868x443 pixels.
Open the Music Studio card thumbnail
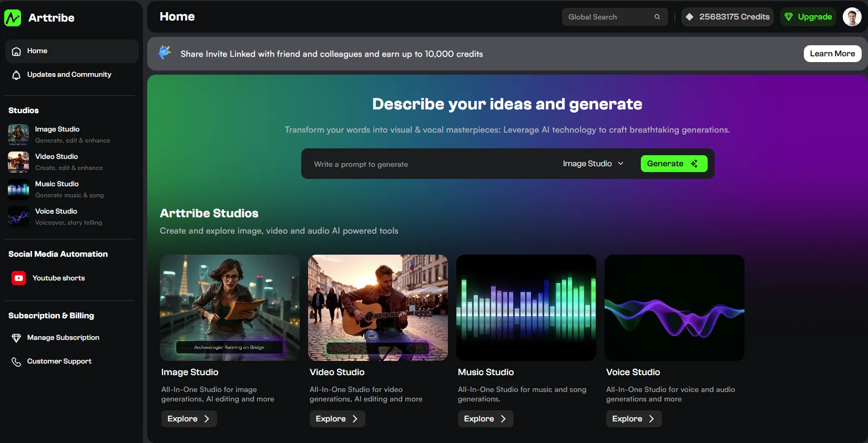click(x=526, y=308)
